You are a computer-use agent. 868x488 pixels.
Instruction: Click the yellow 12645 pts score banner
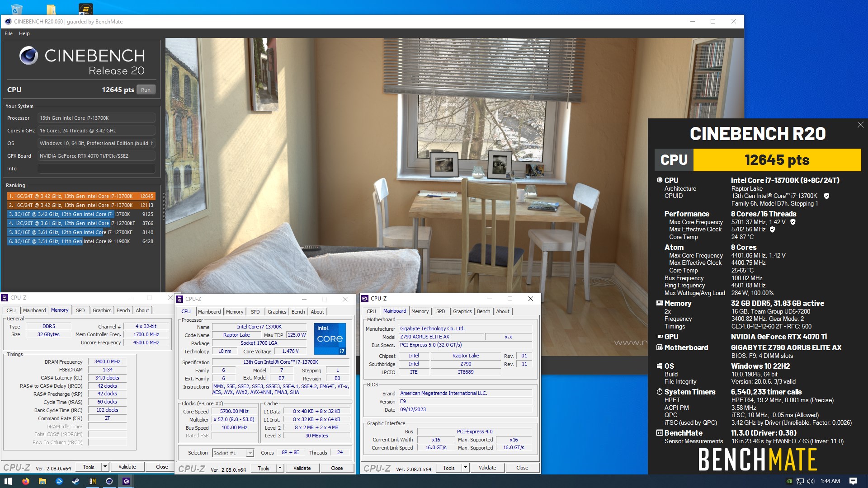tap(777, 160)
